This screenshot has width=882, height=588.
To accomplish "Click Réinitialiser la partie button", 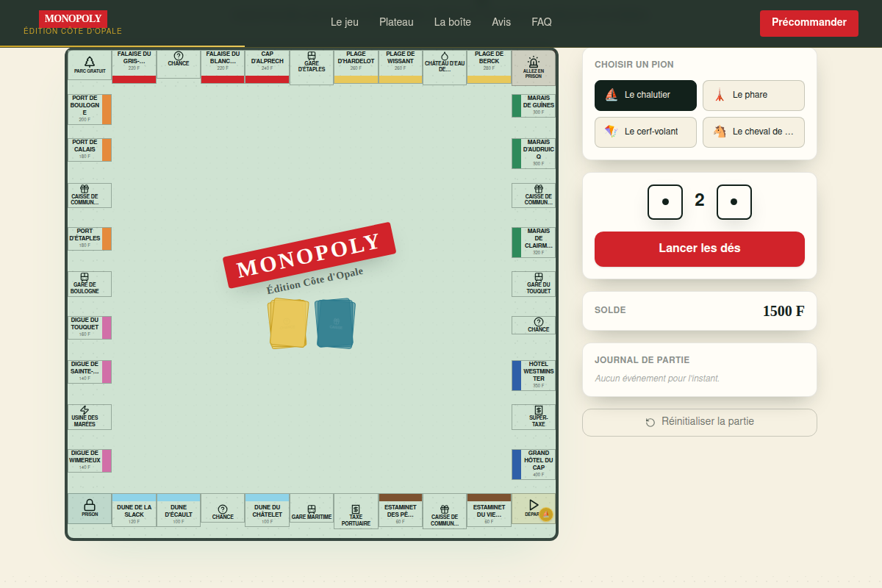I will tap(700, 423).
